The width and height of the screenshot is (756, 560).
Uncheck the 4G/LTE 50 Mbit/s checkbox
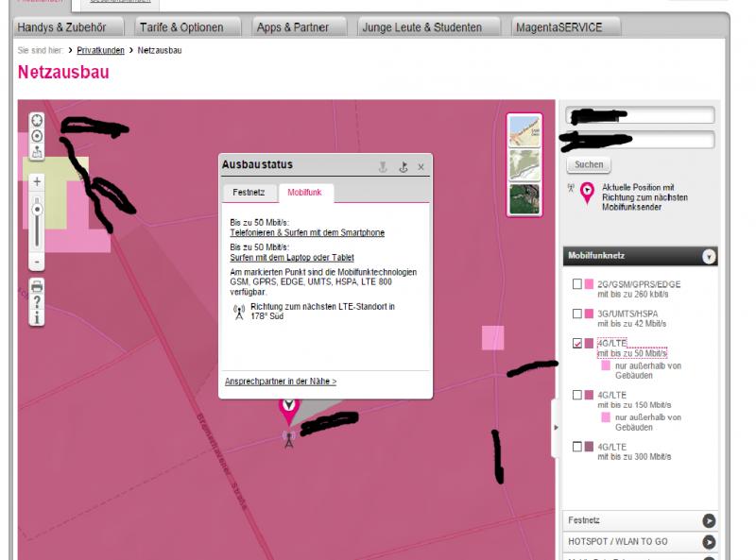pos(577,343)
